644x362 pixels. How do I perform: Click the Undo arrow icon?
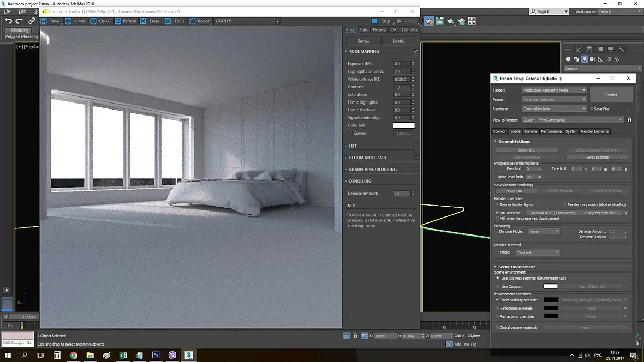[x=8, y=21]
